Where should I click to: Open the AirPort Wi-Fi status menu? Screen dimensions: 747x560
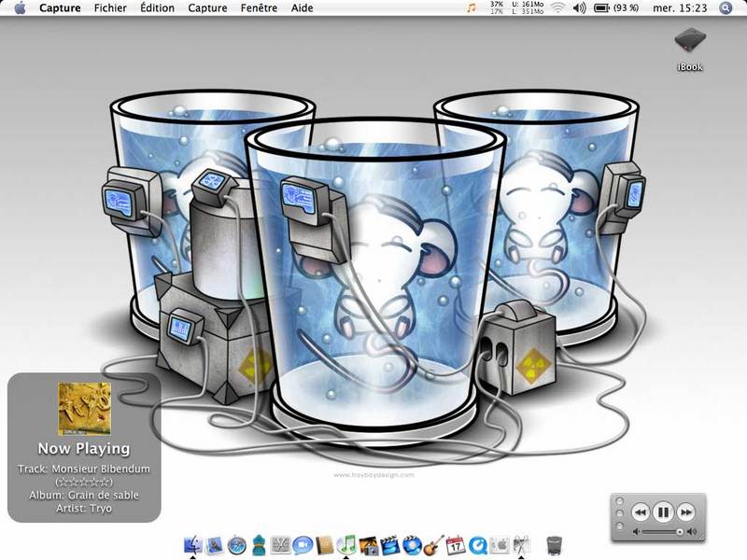557,8
